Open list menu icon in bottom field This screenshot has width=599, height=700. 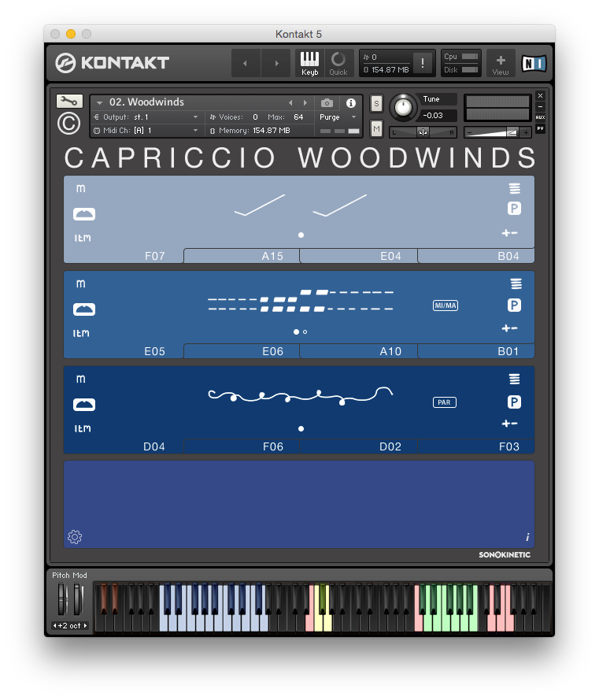(515, 379)
